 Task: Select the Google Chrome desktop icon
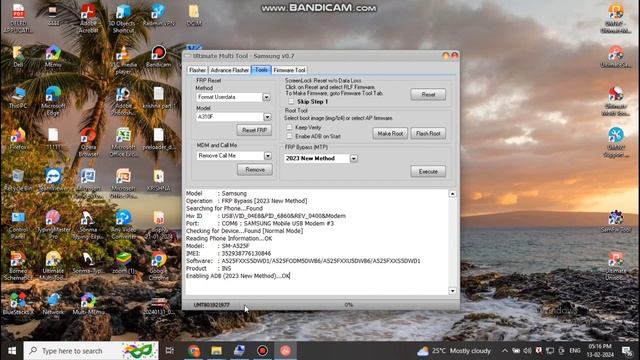158,265
